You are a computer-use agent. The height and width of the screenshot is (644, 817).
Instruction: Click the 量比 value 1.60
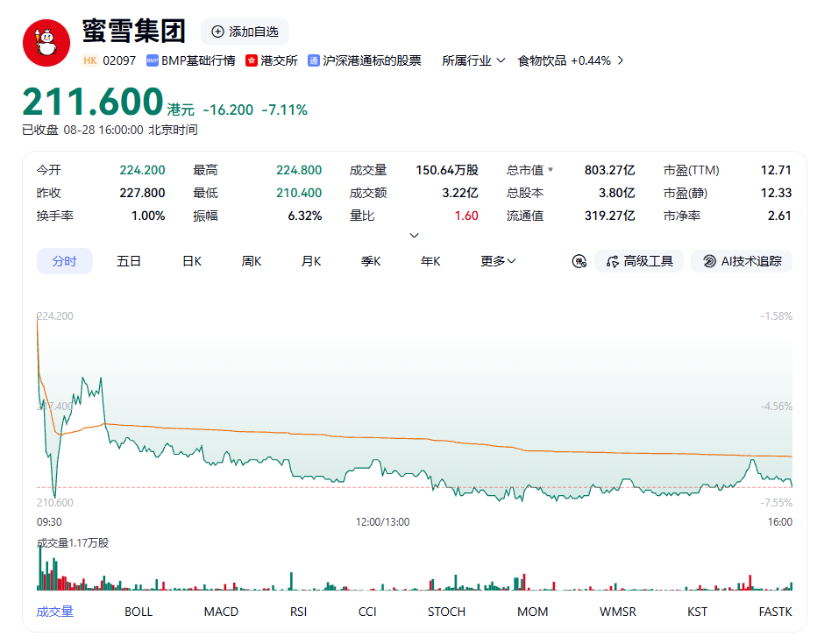[466, 216]
